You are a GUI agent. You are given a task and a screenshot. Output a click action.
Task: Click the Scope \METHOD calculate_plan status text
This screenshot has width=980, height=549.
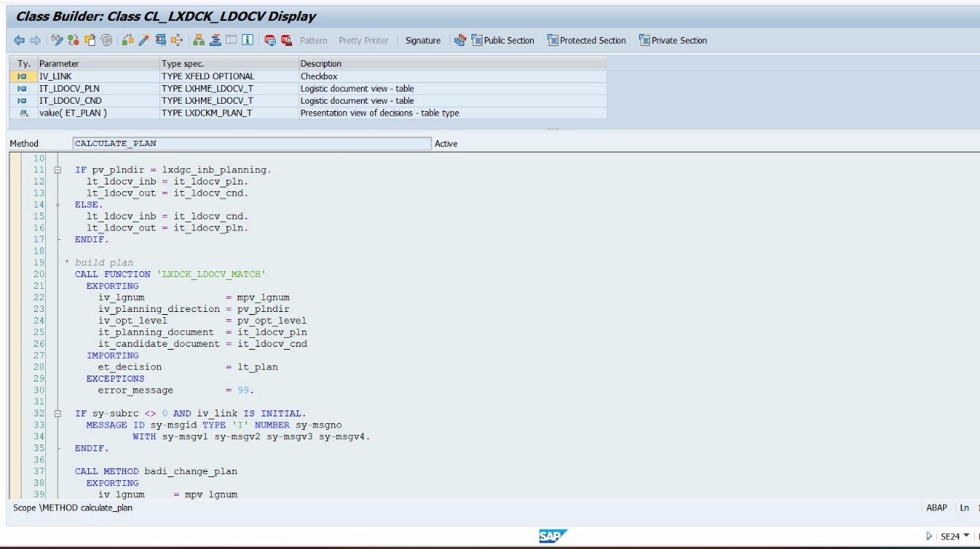click(73, 508)
